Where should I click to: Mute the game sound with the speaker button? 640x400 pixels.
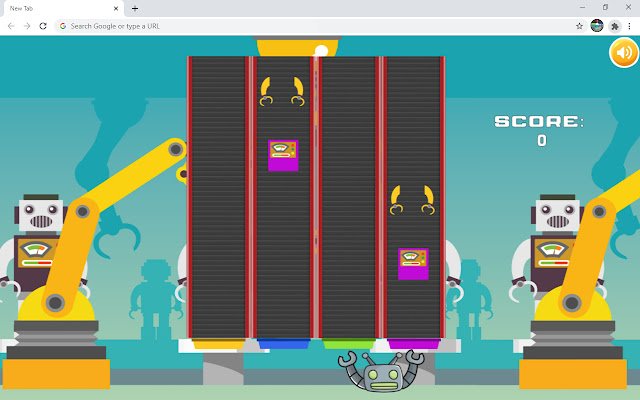(624, 53)
